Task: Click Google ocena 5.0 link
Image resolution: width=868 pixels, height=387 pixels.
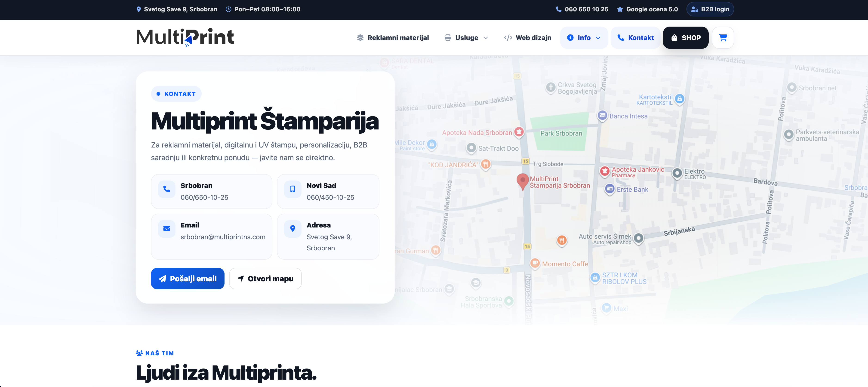Action: (x=652, y=9)
